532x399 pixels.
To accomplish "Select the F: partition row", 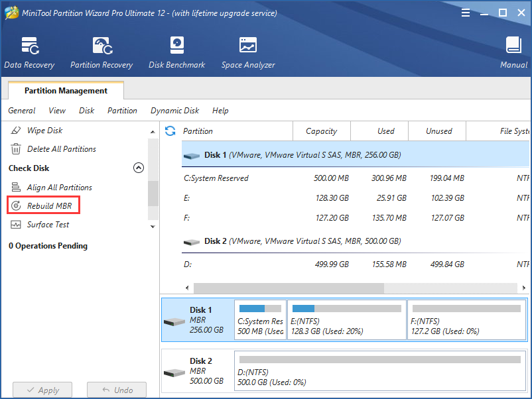I will [x=356, y=217].
